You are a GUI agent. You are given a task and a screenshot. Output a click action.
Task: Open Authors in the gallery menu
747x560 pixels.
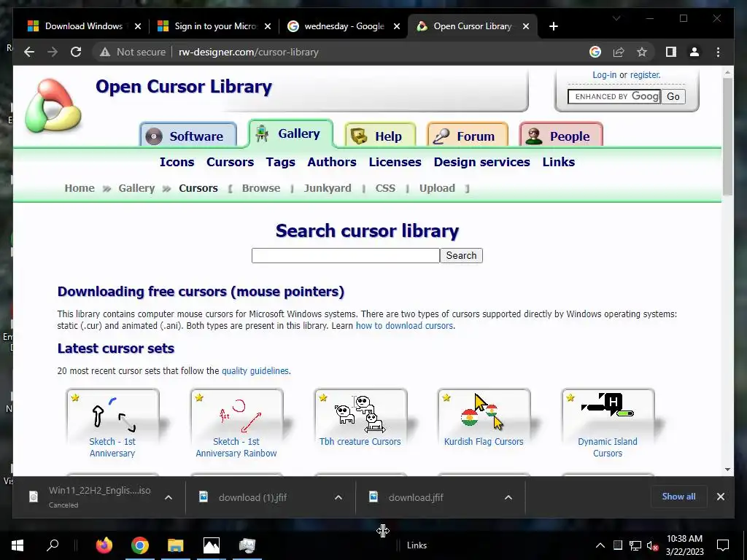(x=332, y=162)
